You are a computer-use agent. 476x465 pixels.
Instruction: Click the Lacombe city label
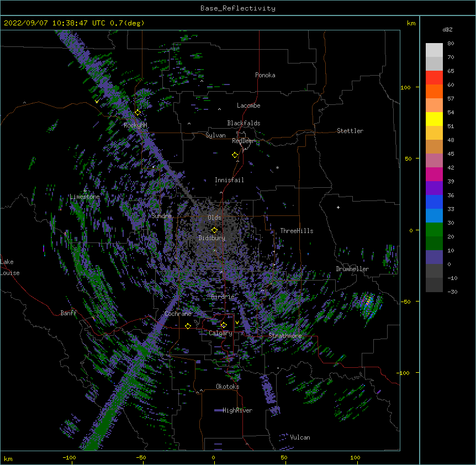pos(248,105)
